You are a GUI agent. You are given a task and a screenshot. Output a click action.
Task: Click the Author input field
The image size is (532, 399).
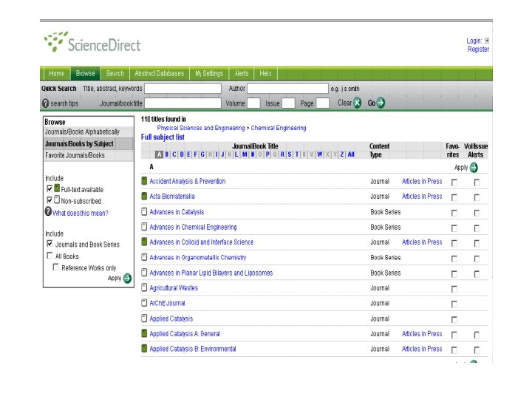click(x=287, y=89)
